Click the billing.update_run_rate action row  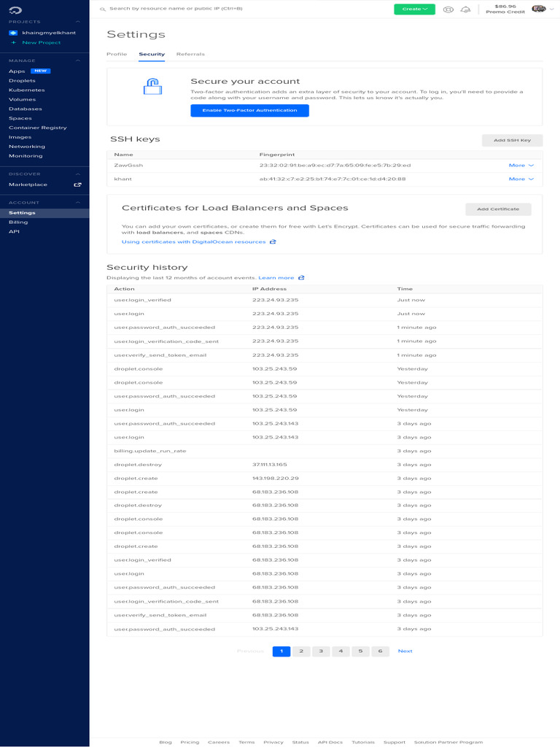coord(324,451)
